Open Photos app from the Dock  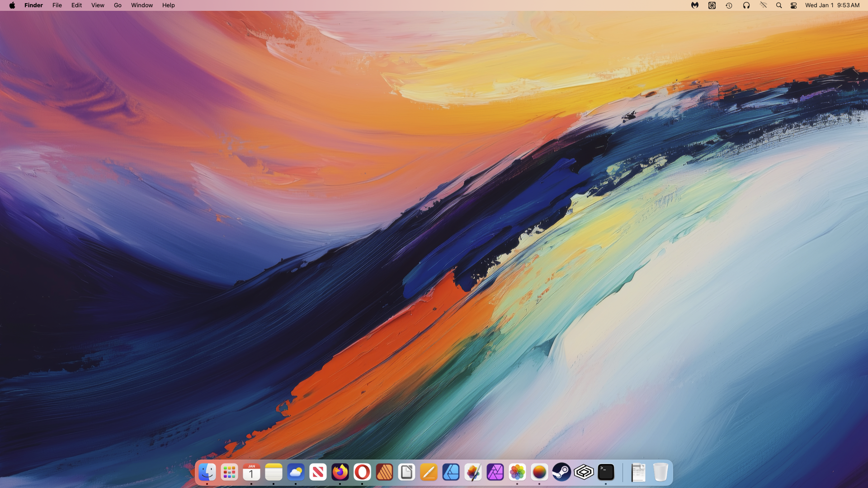click(x=517, y=473)
